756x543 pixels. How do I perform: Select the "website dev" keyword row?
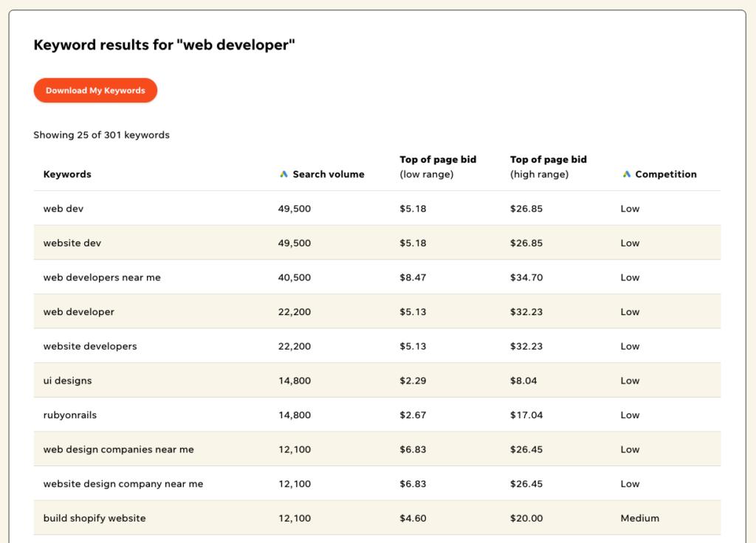pyautogui.click(x=72, y=243)
